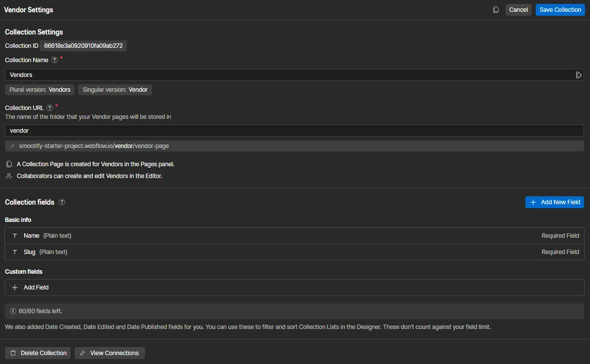590x364 pixels.
Task: Click the Add New Field button
Action: 554,202
